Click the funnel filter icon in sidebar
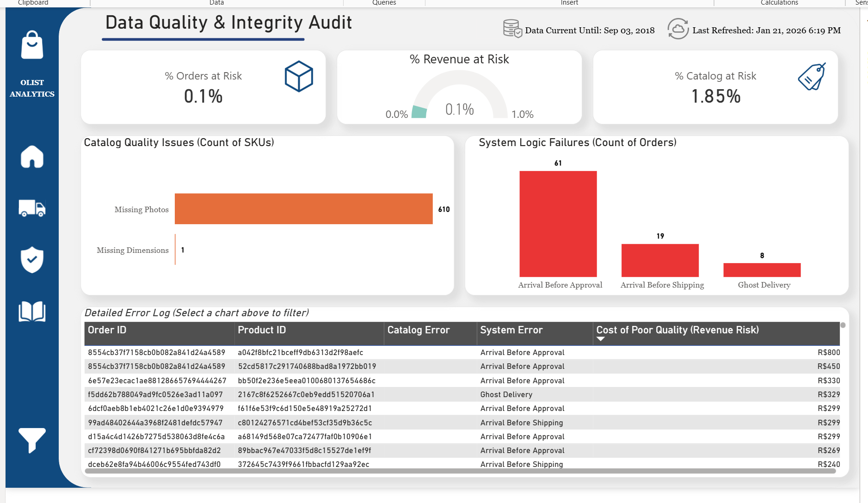The image size is (868, 503). point(32,440)
